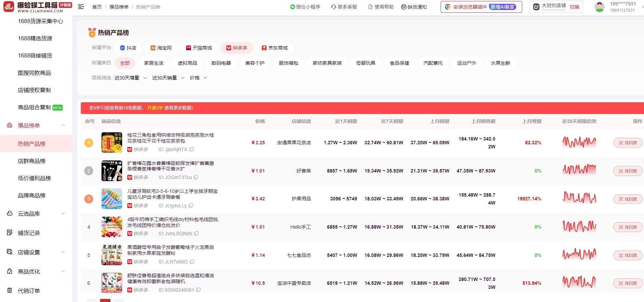Viewport: 644px width, 302px height.
Task: Copy the product ID Jcrg4uLLy
Action: (191, 206)
